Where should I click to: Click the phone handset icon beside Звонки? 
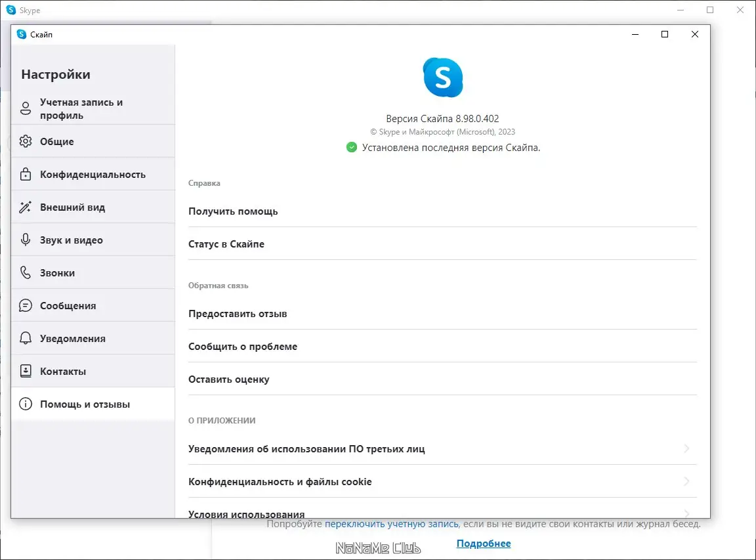click(26, 272)
